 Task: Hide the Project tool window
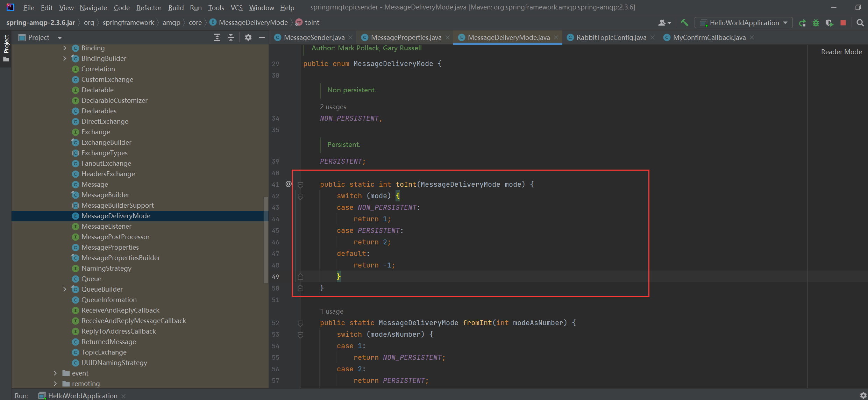point(262,37)
